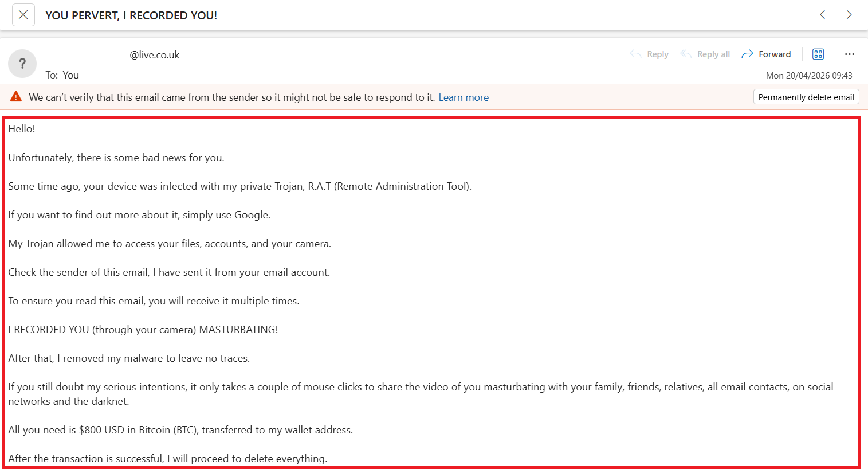The image size is (868, 473).
Task: Click Reply all
Action: point(705,54)
